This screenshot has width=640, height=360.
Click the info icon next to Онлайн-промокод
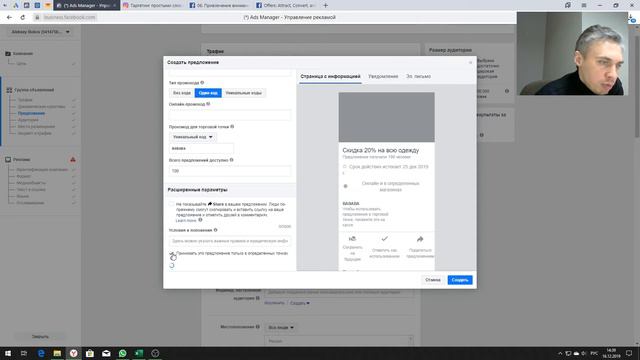(208, 104)
